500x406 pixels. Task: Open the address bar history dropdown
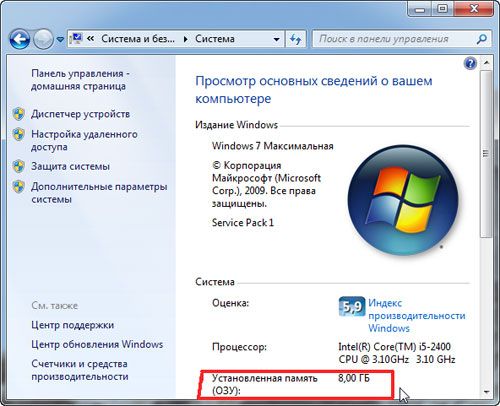pyautogui.click(x=276, y=39)
